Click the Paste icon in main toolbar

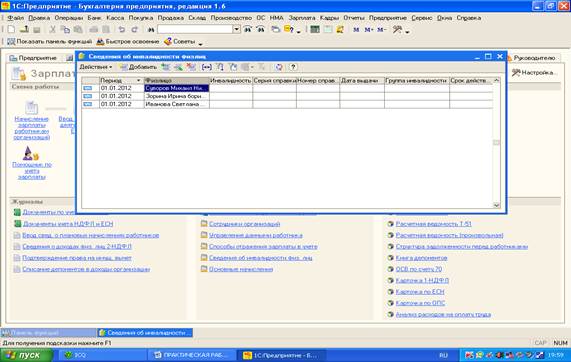pos(78,29)
